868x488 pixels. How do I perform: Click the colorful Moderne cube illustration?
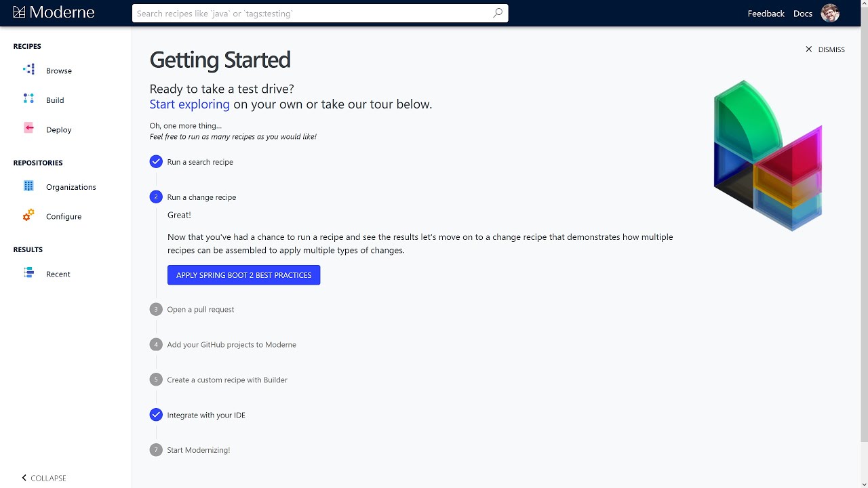768,155
